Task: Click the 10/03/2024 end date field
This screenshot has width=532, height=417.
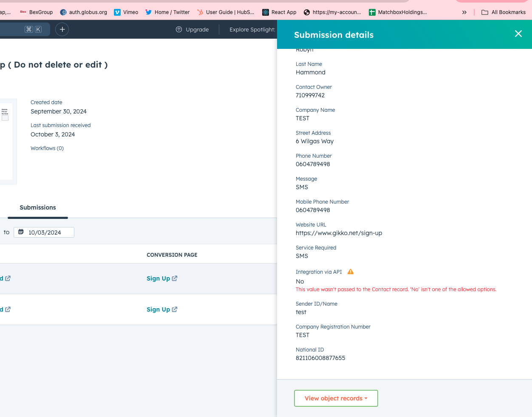Action: 45,233
